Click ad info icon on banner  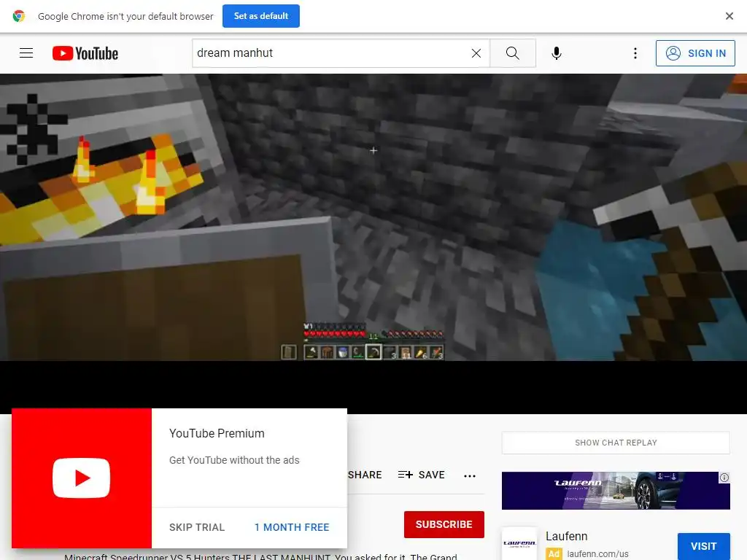[724, 477]
